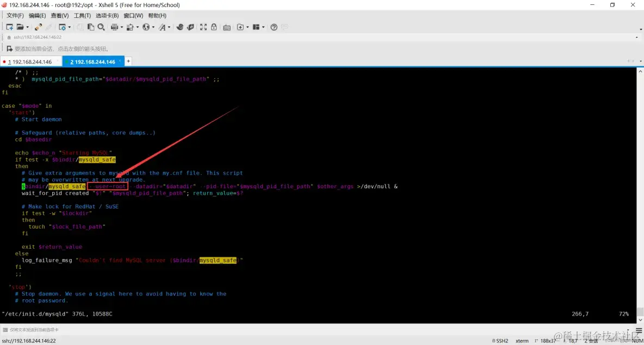Close tab 2 192.168.244.146

(120, 61)
